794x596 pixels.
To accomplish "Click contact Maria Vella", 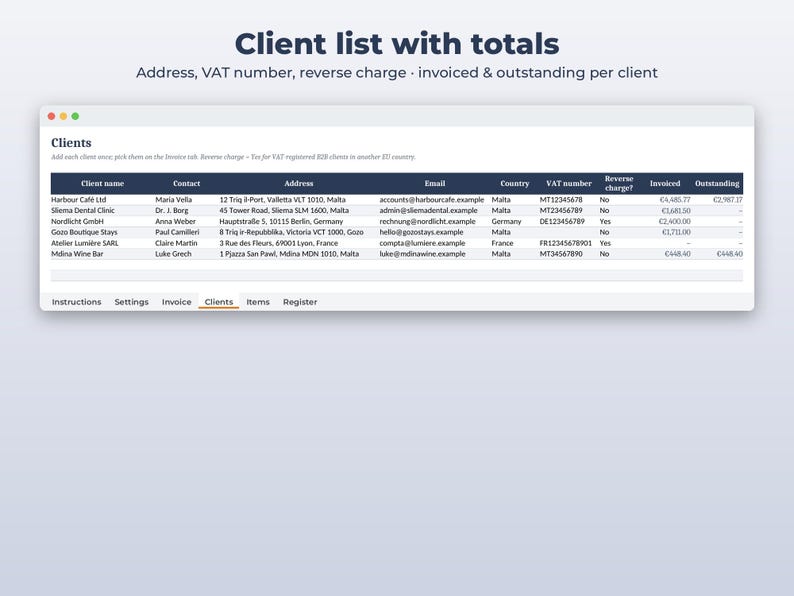I will [174, 200].
